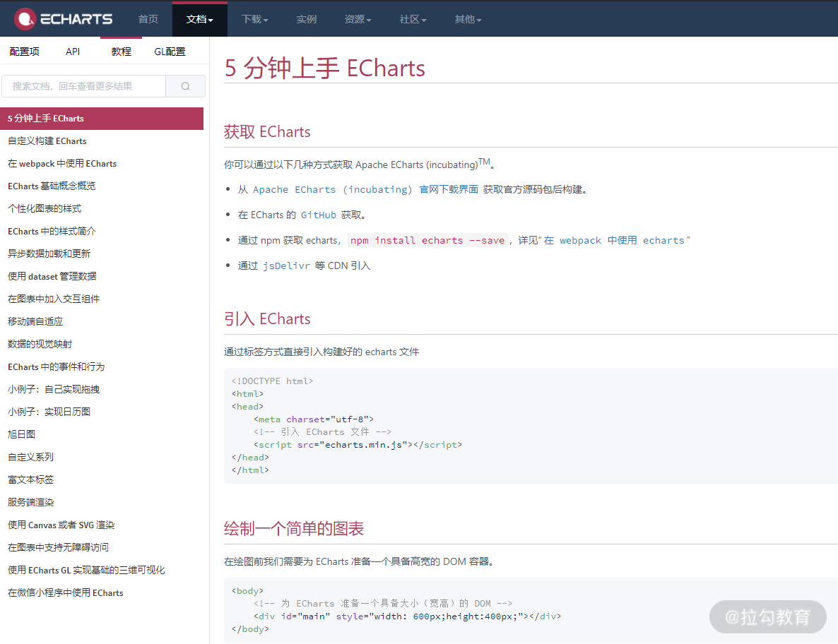Image resolution: width=838 pixels, height=644 pixels.
Task: Select the GL配置 tab
Action: (x=169, y=51)
